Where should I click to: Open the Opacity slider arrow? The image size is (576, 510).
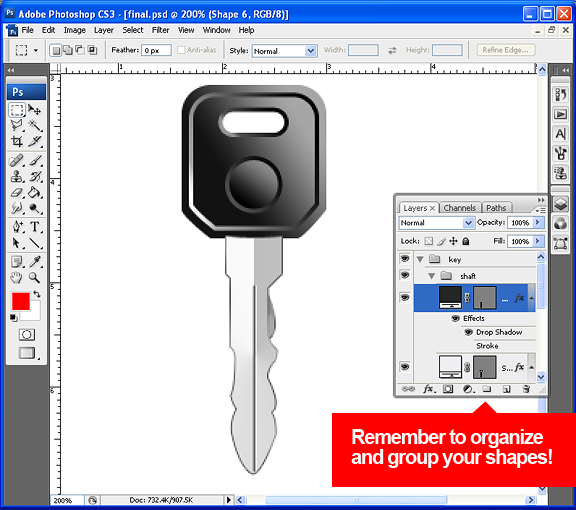[x=538, y=222]
